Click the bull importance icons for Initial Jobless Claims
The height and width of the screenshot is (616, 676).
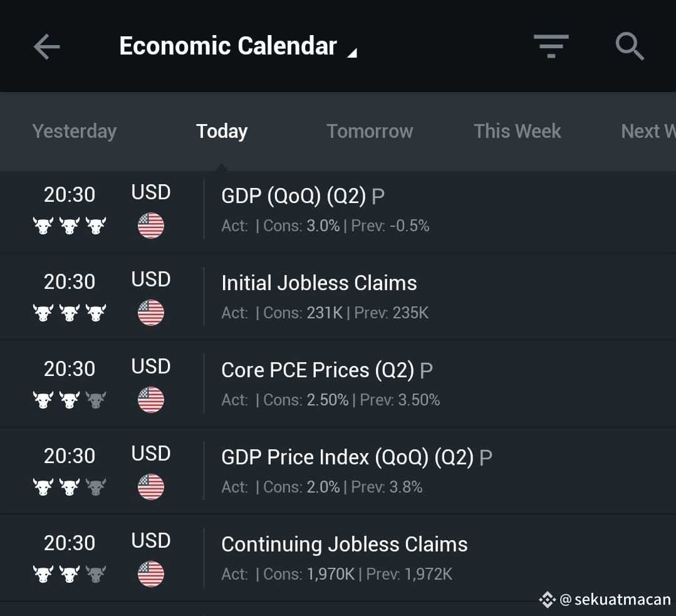pos(70,313)
